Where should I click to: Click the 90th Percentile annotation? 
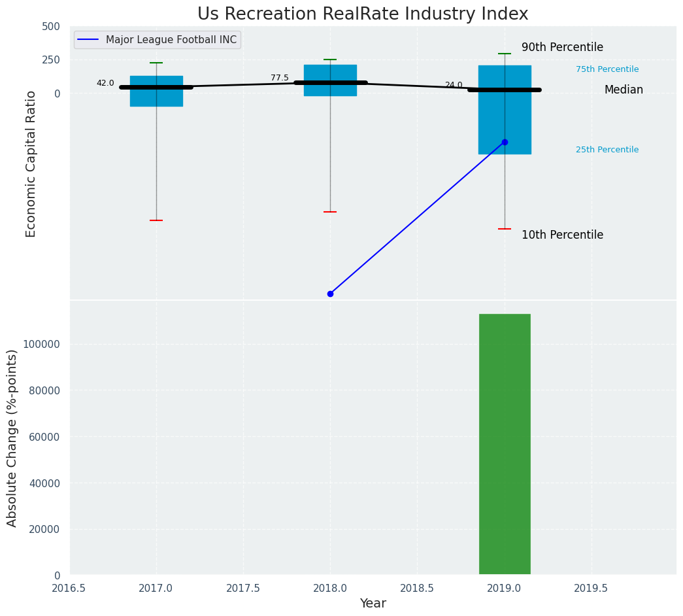(x=562, y=48)
